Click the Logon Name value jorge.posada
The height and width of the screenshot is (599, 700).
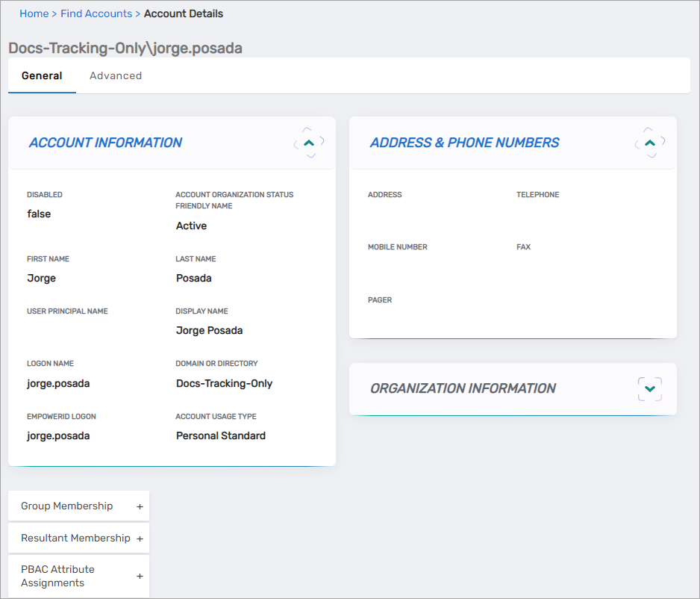tap(59, 383)
